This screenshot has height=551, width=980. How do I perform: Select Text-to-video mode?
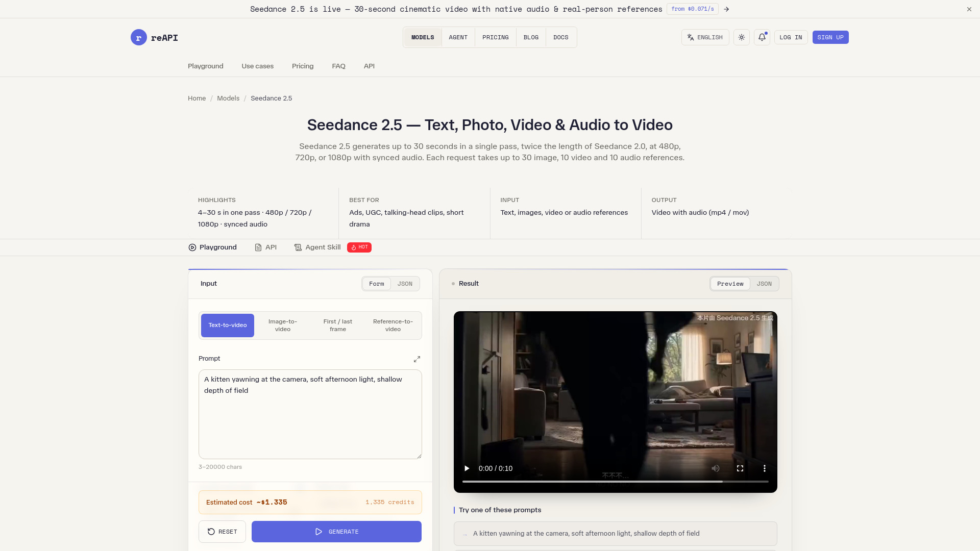pos(228,325)
